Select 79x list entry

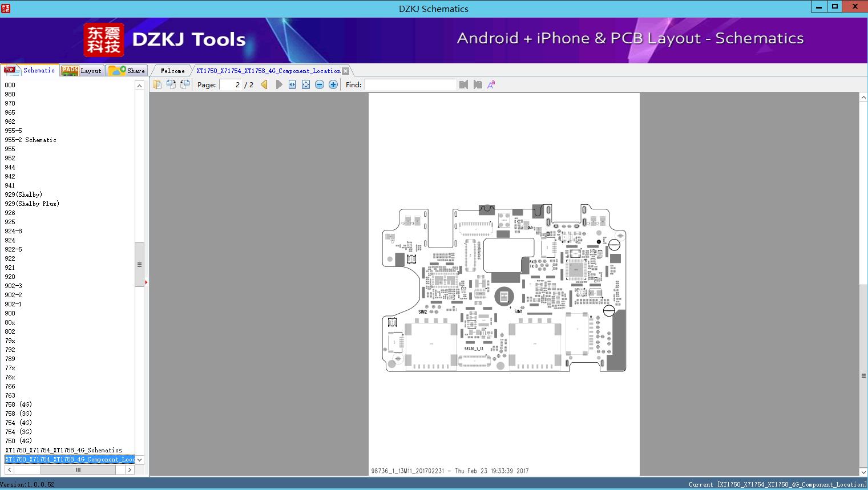(x=10, y=341)
